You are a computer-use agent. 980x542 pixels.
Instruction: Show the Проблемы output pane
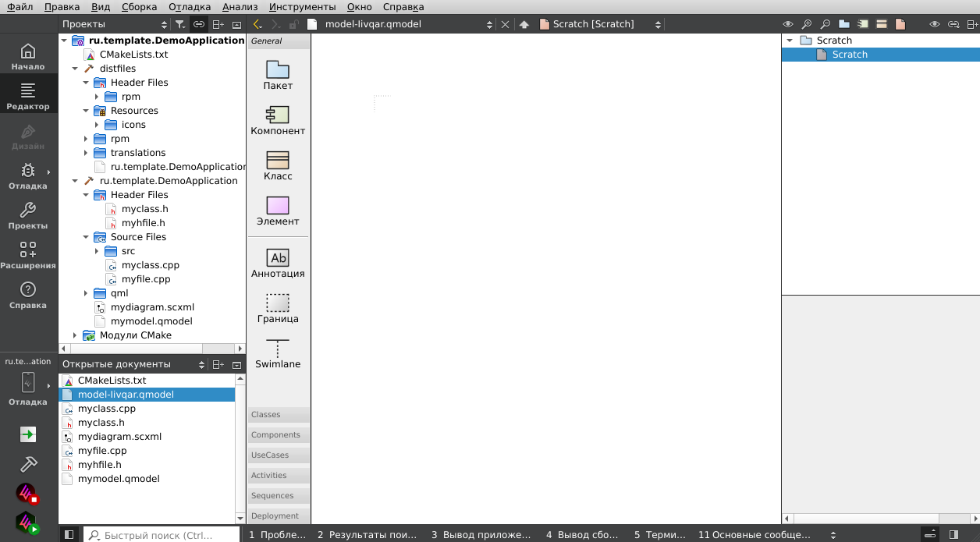(278, 535)
